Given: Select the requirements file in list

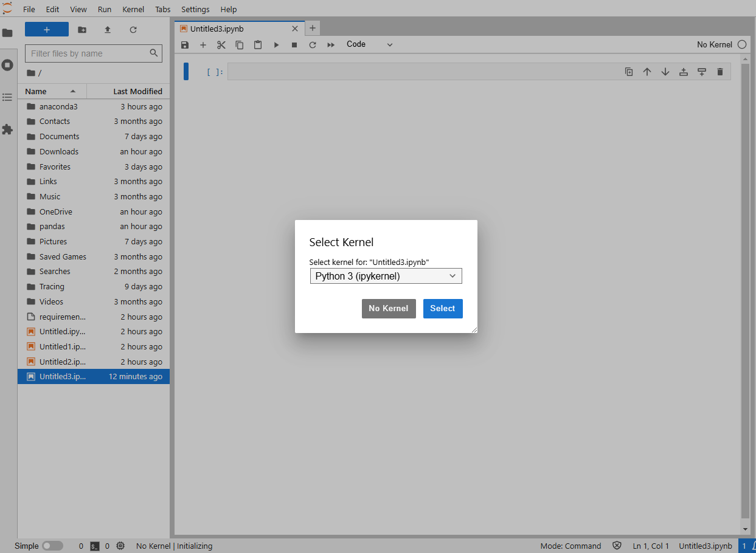Looking at the screenshot, I should 94,317.
